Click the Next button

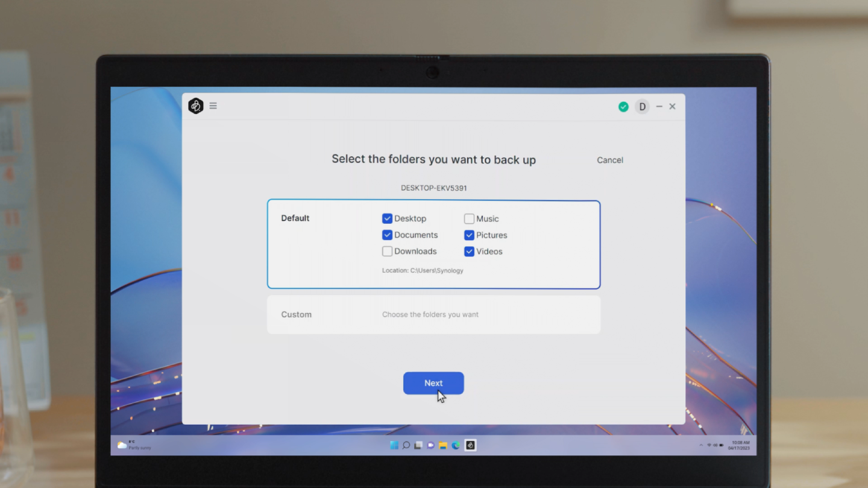click(x=433, y=383)
